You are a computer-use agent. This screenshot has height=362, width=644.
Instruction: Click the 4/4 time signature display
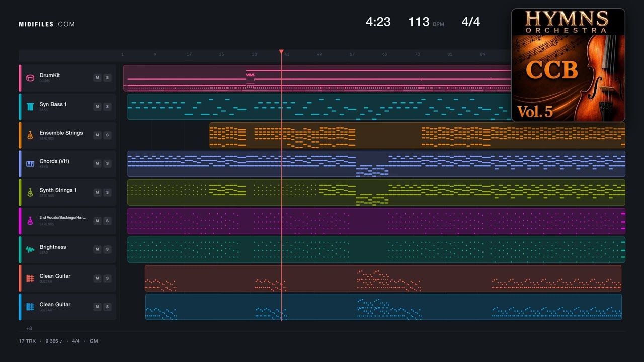coord(471,22)
